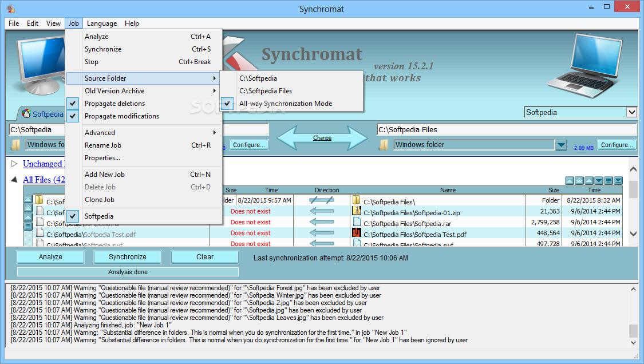Expand the Advanced submenu
Screen dimensions: 644x364
tap(144, 133)
